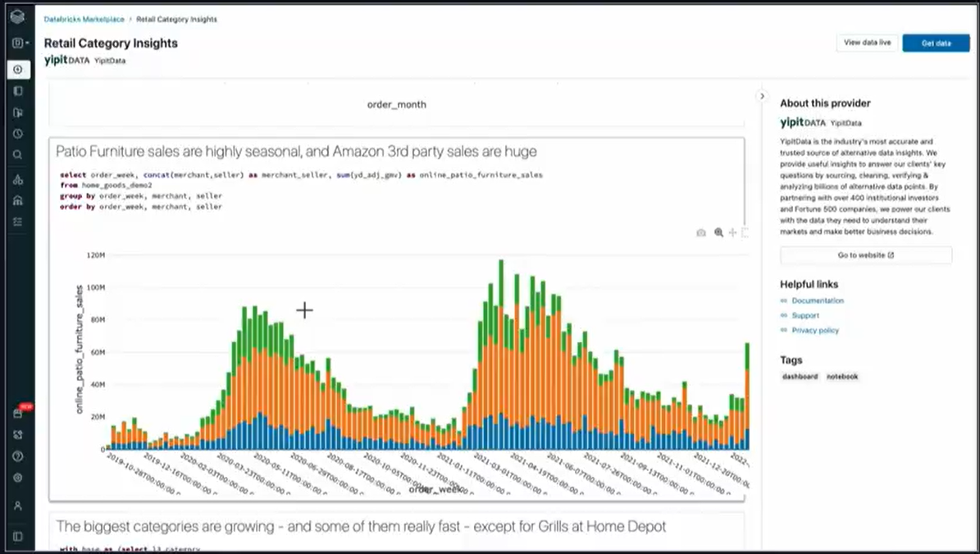Open the Data catalog icon in the sidebar
Viewport: 980px width, 554px height.
click(x=18, y=180)
